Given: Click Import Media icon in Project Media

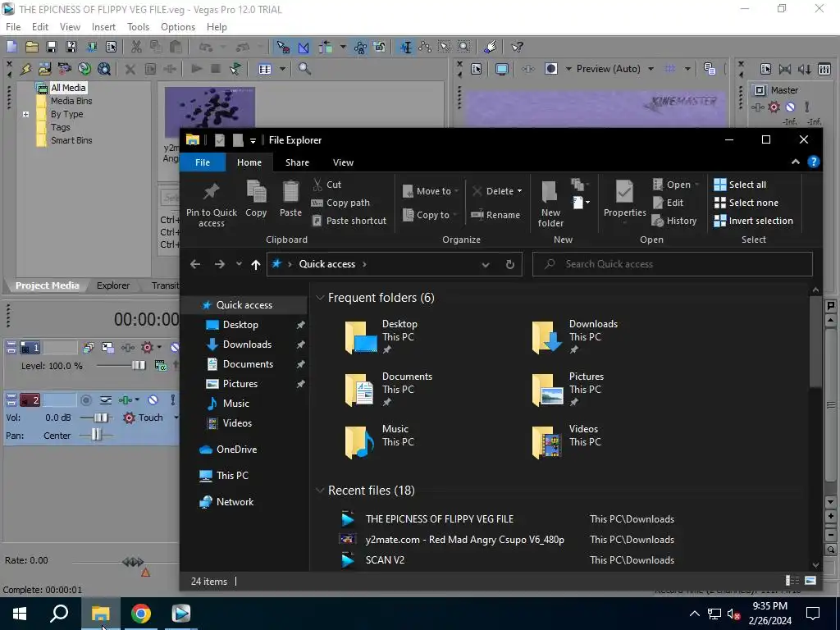Looking at the screenshot, I should [x=44, y=69].
